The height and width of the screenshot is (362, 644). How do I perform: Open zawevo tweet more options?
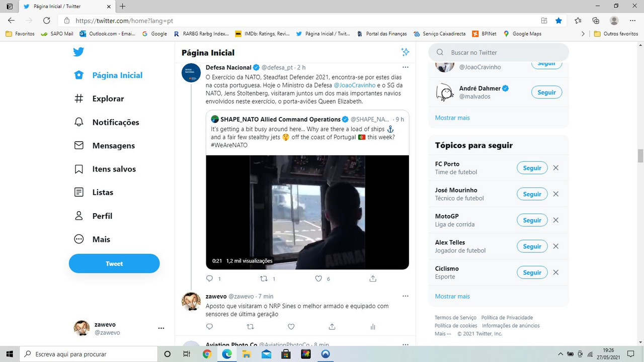(x=406, y=296)
